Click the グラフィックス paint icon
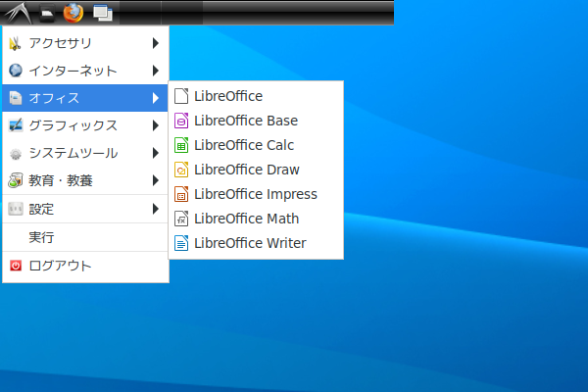The width and height of the screenshot is (588, 392). point(16,125)
